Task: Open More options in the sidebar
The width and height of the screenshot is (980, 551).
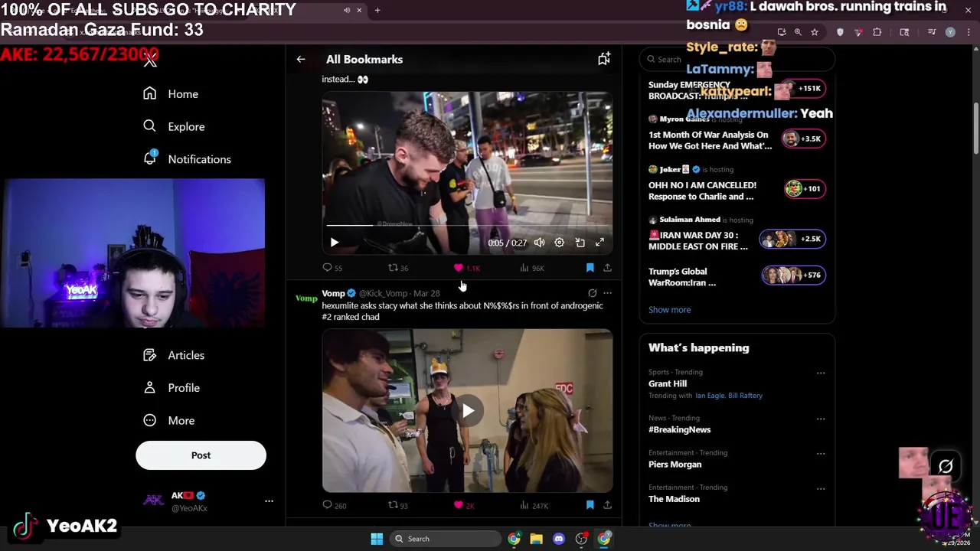Action: pos(169,421)
